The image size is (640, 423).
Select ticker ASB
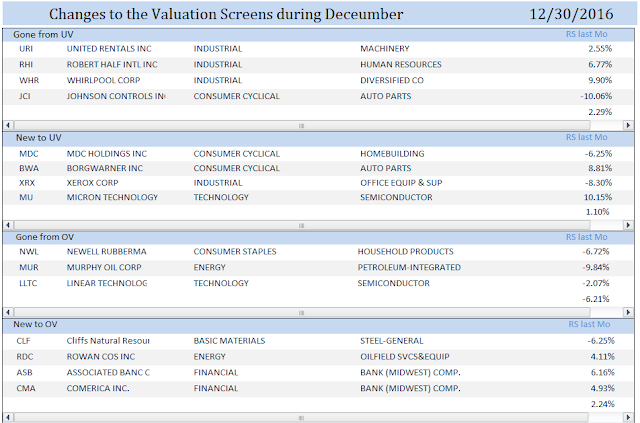[x=24, y=373]
